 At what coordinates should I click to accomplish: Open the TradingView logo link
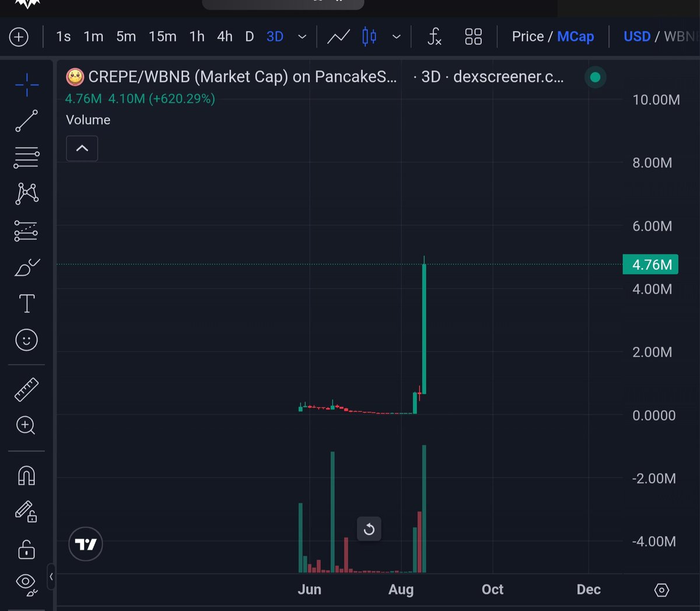[x=86, y=544]
